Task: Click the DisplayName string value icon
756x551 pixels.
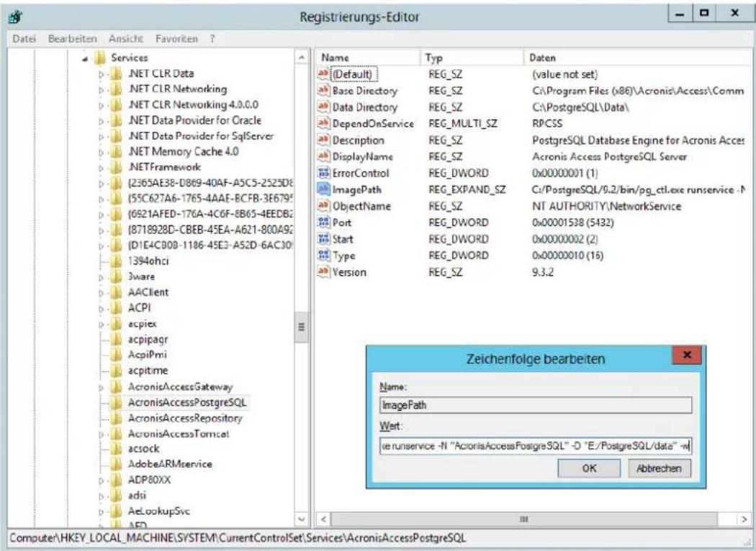Action: click(x=323, y=156)
